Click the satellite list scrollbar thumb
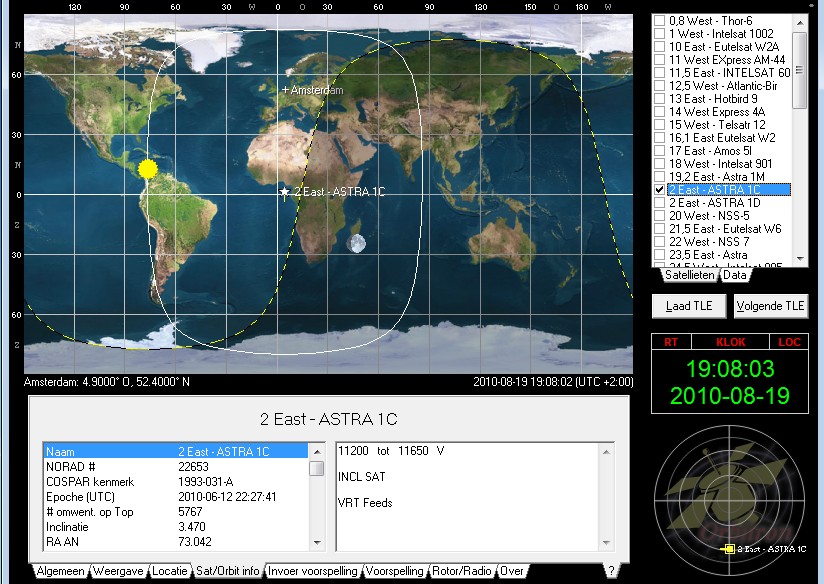Screen dimensions: 824x584 pos(800,70)
